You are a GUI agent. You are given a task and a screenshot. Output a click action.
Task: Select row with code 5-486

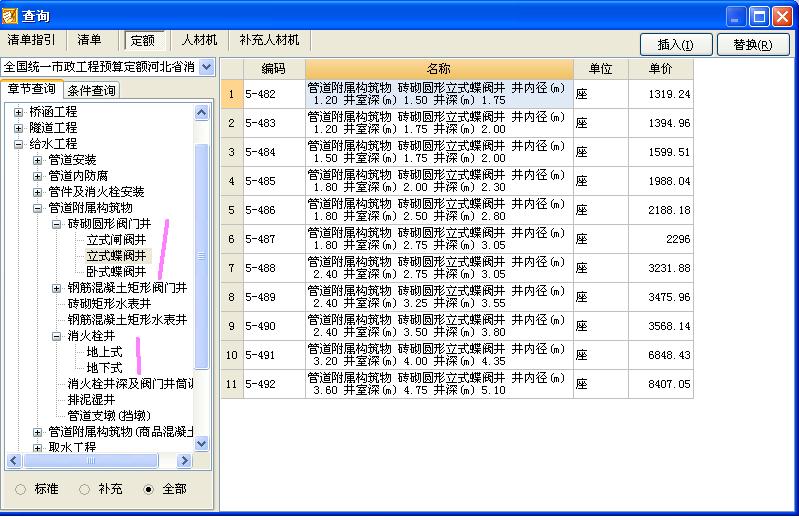(457, 210)
